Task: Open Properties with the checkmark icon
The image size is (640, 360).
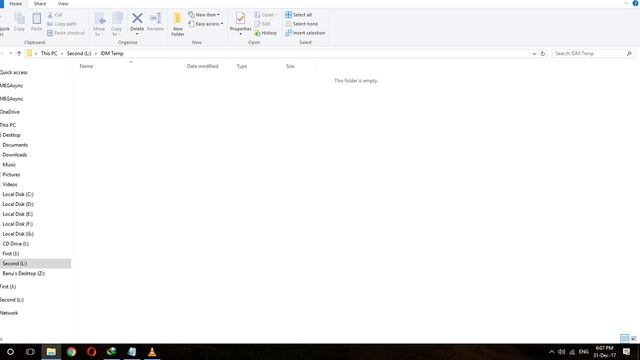Action: 240,18
